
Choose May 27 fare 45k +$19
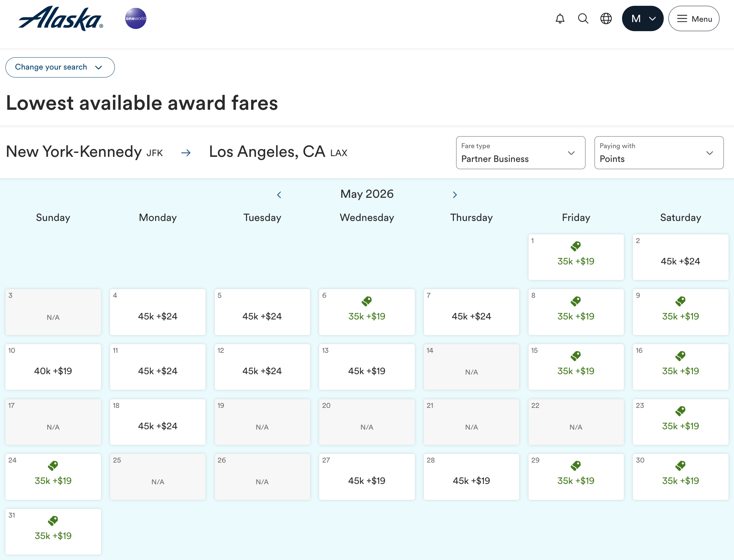(367, 477)
